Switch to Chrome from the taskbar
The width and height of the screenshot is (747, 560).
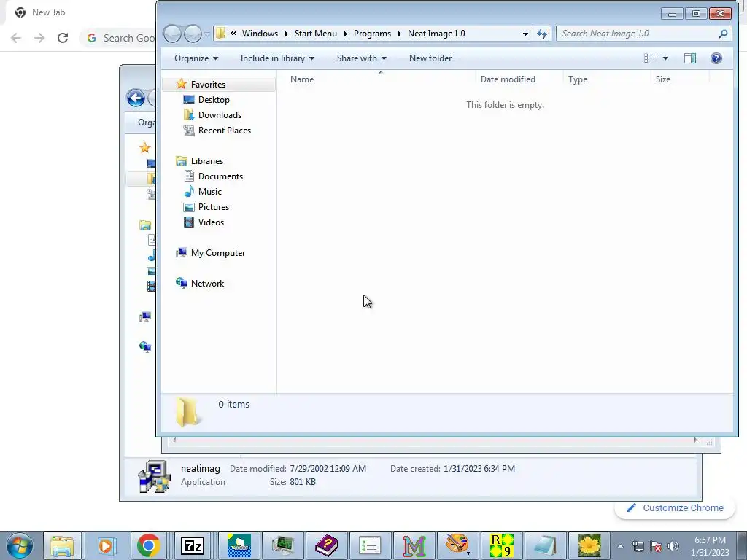(148, 545)
